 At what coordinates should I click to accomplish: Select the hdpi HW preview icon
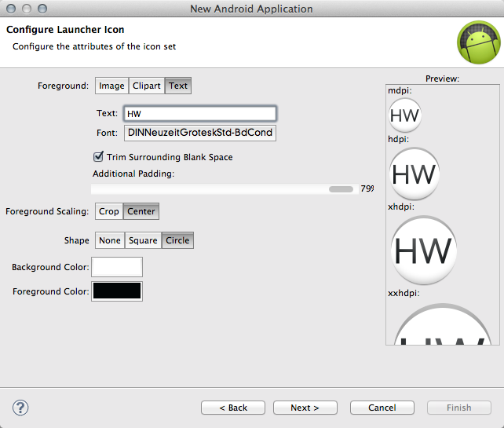click(414, 174)
